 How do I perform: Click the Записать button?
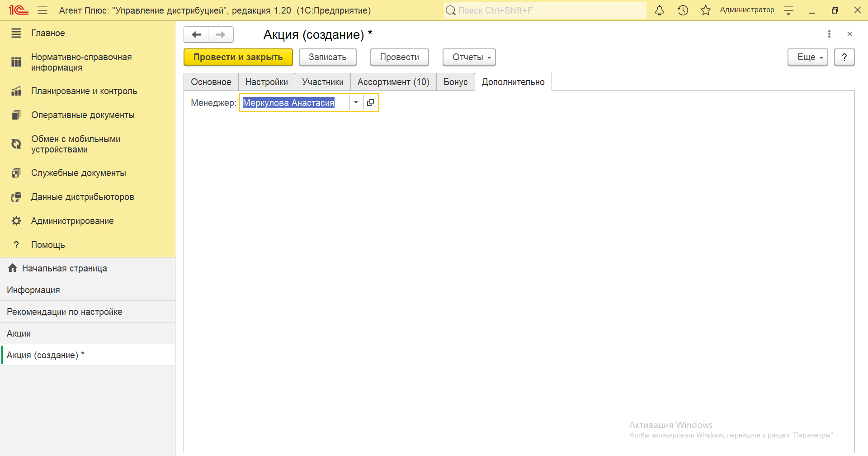[328, 57]
